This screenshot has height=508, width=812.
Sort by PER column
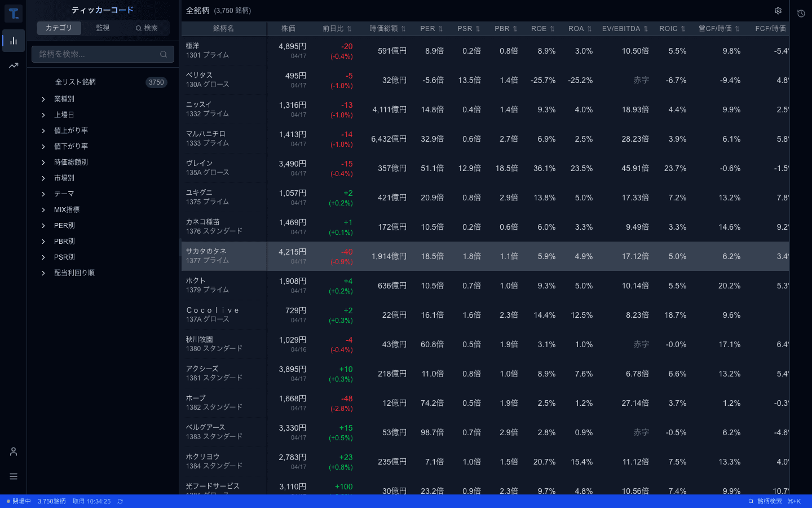[431, 29]
